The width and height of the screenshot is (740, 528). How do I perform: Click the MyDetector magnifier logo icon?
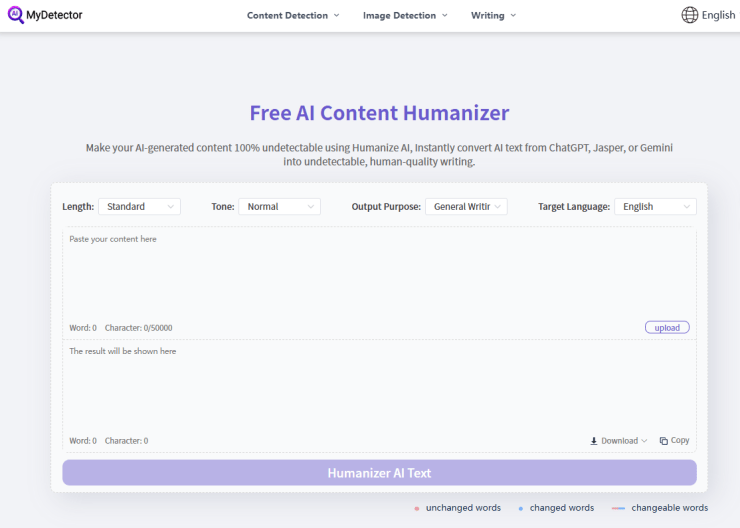pos(15,15)
